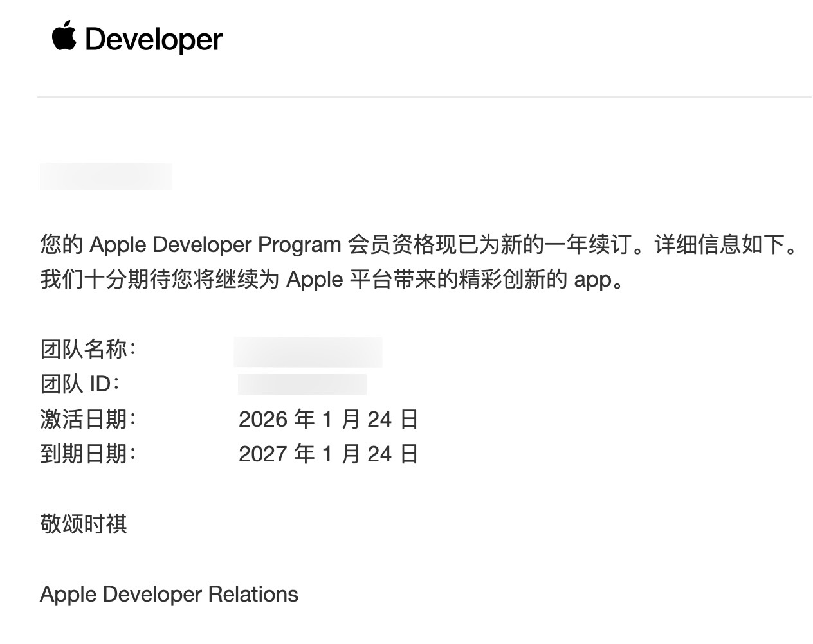This screenshot has width=813, height=644.
Task: Click the 到期日期 label
Action: 89,454
